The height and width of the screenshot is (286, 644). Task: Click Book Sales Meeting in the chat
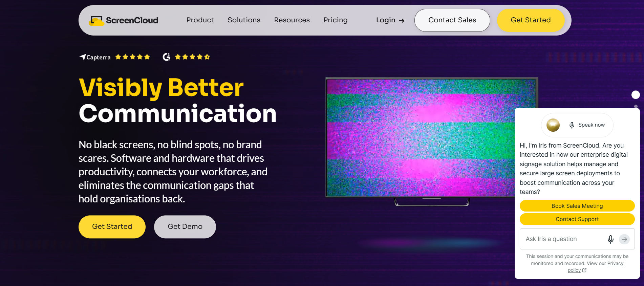pos(577,206)
